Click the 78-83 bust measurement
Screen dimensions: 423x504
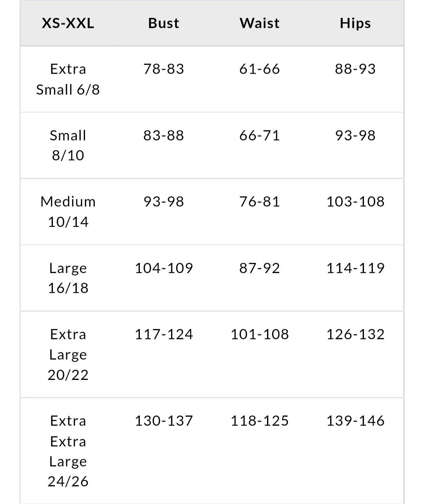[164, 69]
